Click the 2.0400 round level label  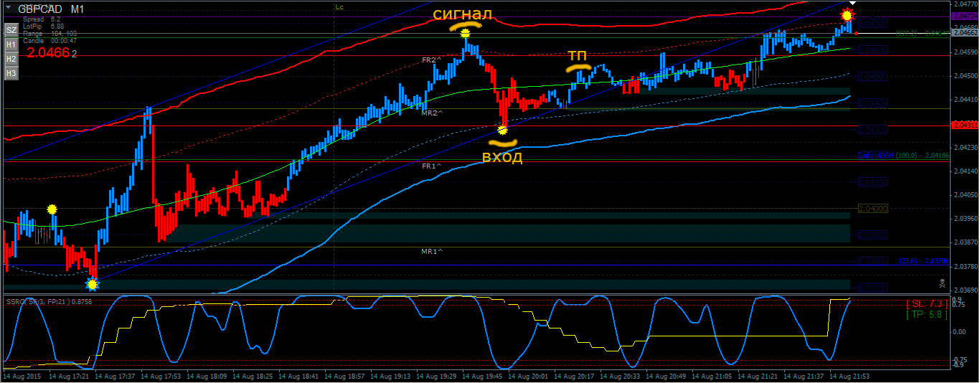pyautogui.click(x=873, y=209)
